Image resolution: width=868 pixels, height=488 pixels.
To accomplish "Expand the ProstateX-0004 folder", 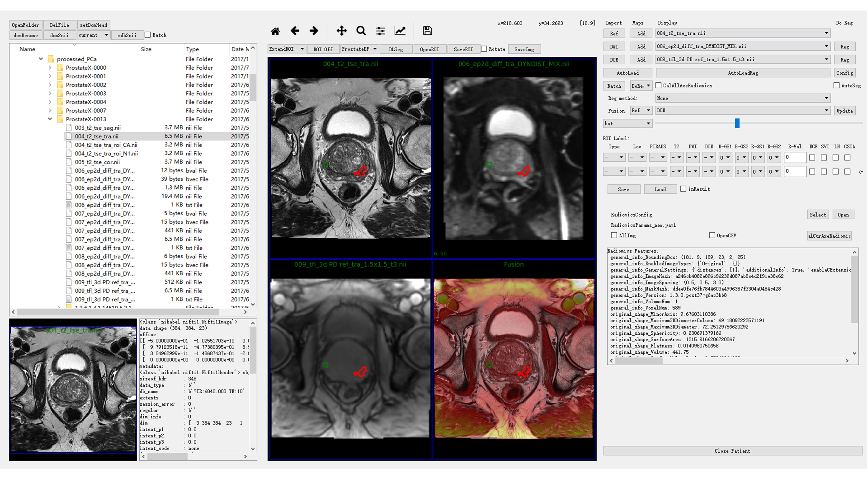I will [50, 102].
